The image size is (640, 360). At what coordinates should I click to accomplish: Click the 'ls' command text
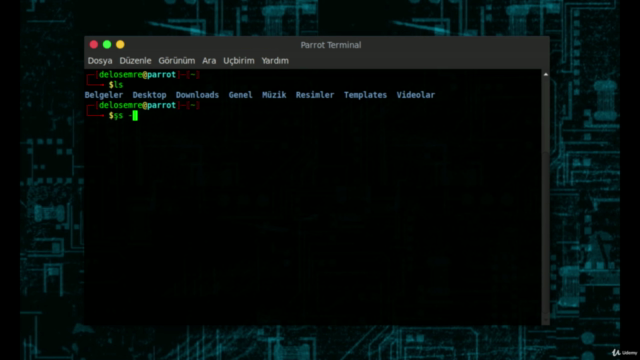click(118, 85)
